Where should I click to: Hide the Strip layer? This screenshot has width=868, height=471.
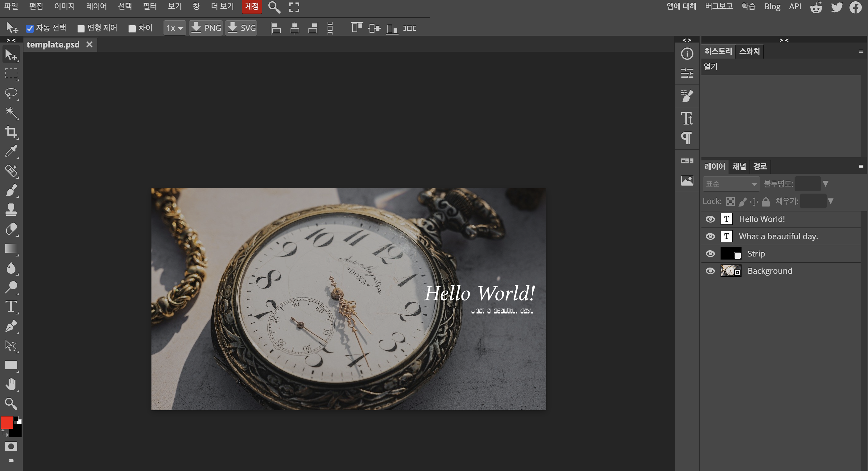(x=710, y=253)
